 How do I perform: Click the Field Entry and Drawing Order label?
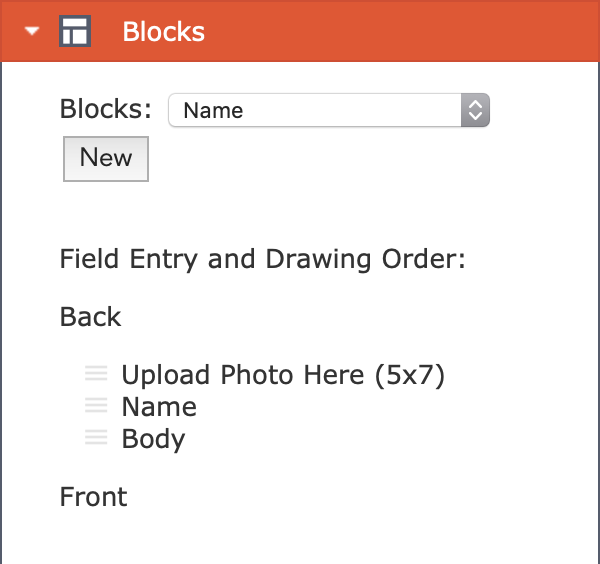[x=262, y=259]
